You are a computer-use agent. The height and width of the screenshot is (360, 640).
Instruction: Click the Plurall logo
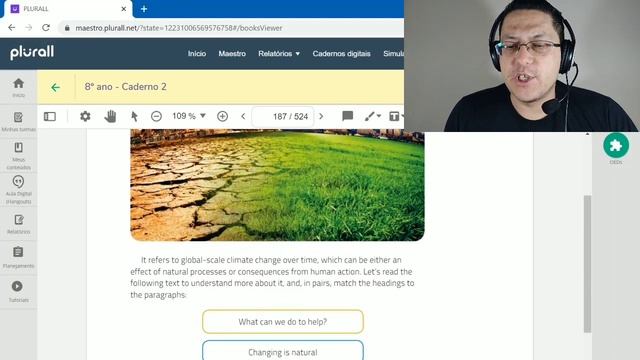(32, 52)
